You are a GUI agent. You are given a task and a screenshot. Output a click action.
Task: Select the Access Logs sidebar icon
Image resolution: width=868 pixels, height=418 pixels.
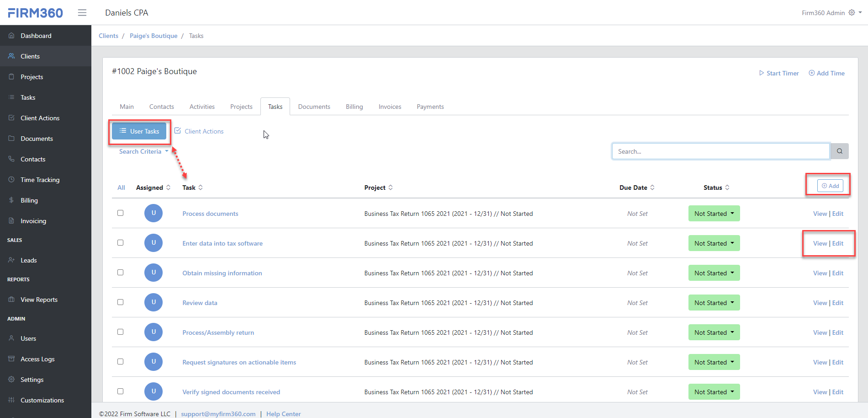tap(11, 359)
